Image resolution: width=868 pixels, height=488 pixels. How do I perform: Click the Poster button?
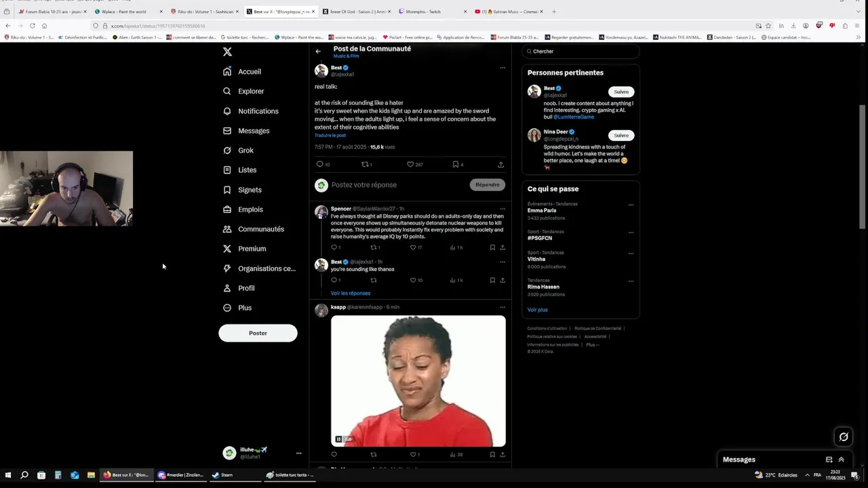coord(258,333)
